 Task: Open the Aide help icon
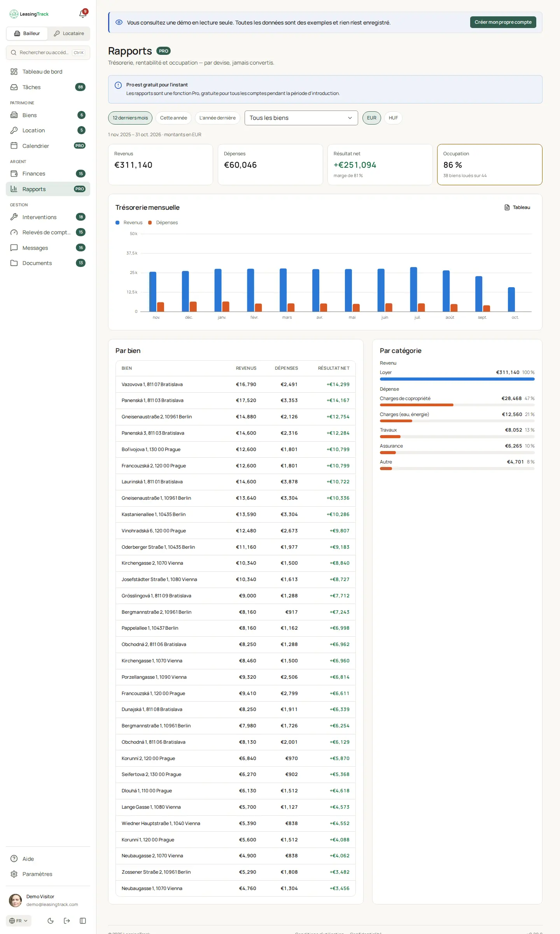pos(14,859)
